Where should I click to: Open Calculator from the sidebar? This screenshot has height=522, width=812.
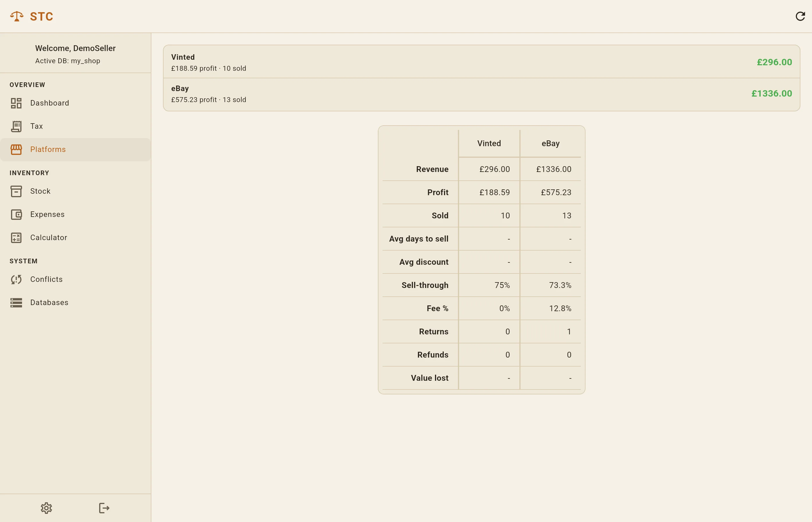click(76, 238)
